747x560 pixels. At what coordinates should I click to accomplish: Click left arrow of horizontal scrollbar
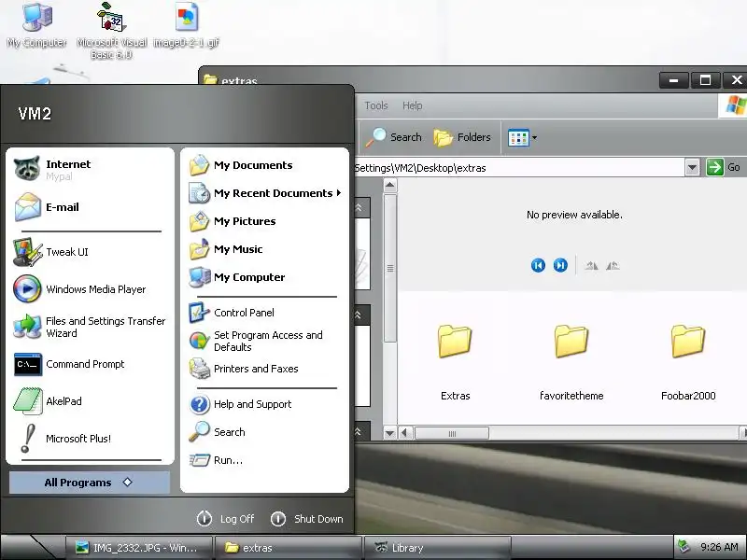(x=405, y=433)
